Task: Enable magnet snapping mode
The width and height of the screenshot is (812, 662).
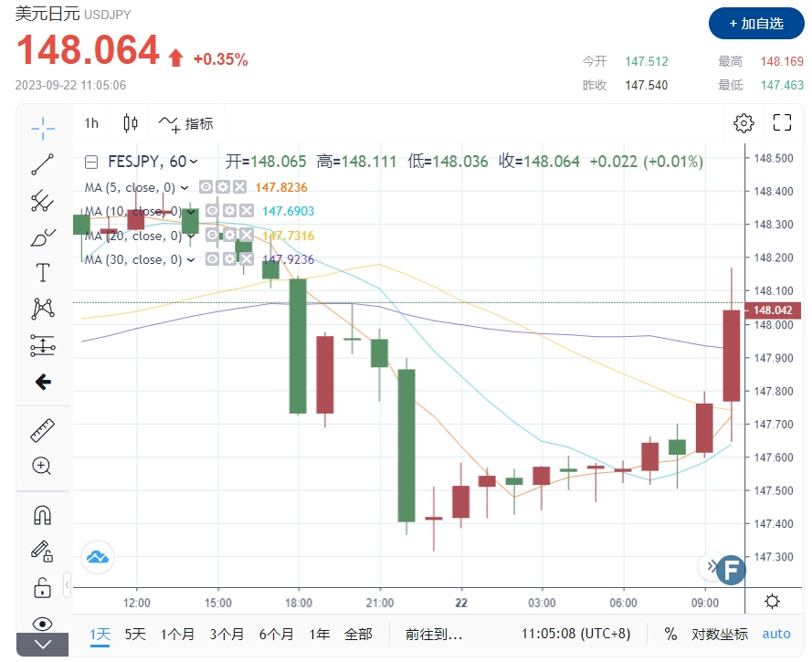Action: [42, 513]
